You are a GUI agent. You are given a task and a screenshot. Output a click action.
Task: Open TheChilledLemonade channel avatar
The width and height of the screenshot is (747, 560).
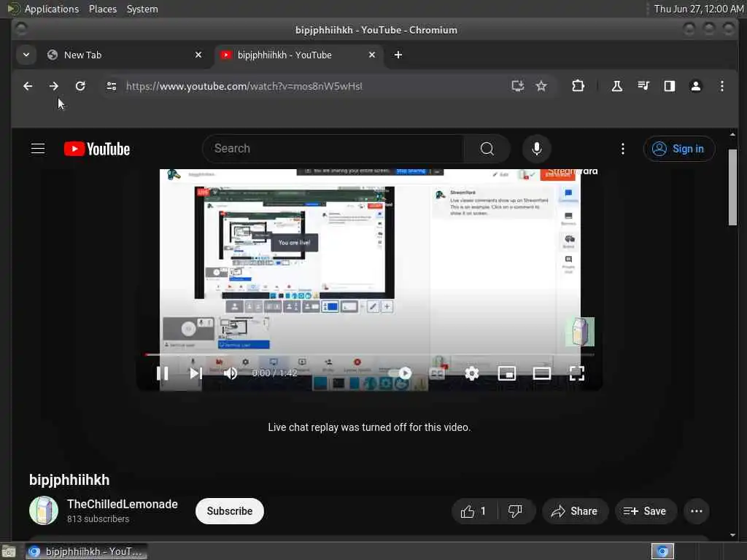tap(44, 510)
